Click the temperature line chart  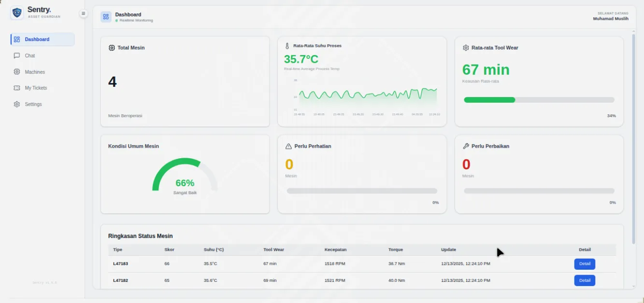coord(367,96)
